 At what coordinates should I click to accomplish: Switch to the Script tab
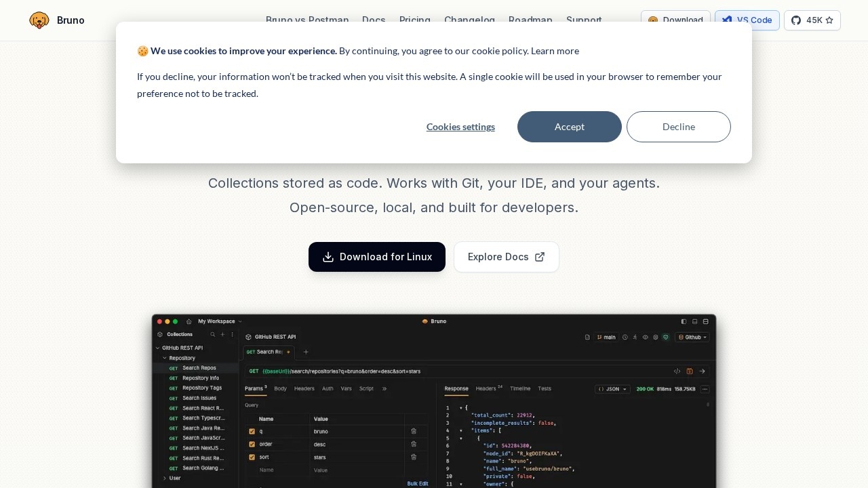click(366, 388)
